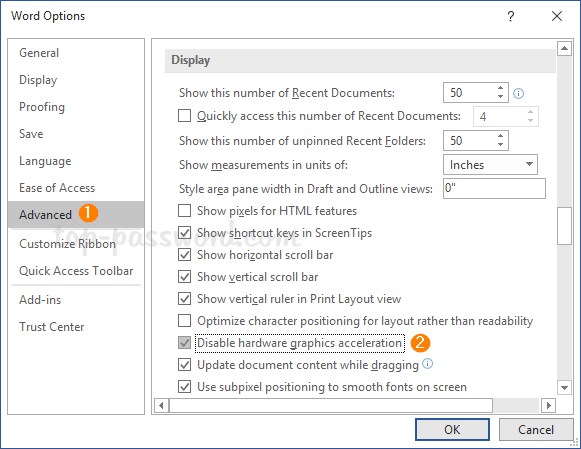Increase Recent Documents count with up arrow
The height and width of the screenshot is (449, 581).
click(500, 88)
